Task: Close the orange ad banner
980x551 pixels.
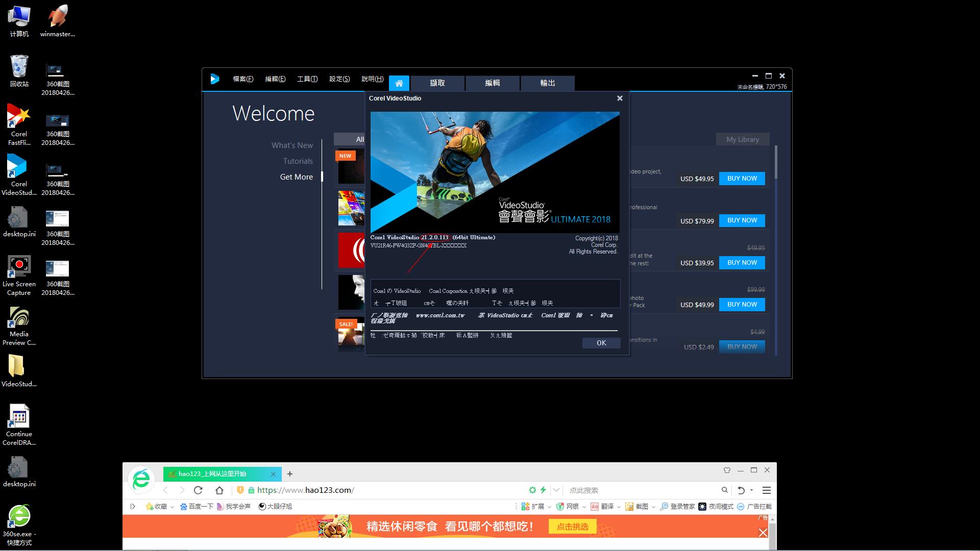Action: pos(763,533)
